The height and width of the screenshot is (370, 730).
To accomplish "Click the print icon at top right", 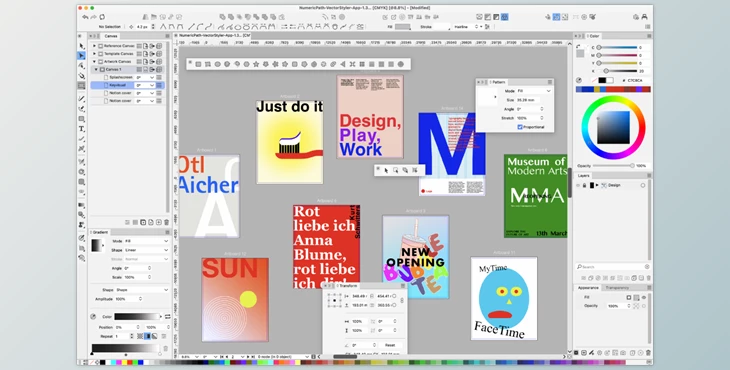I will pyautogui.click(x=645, y=17).
